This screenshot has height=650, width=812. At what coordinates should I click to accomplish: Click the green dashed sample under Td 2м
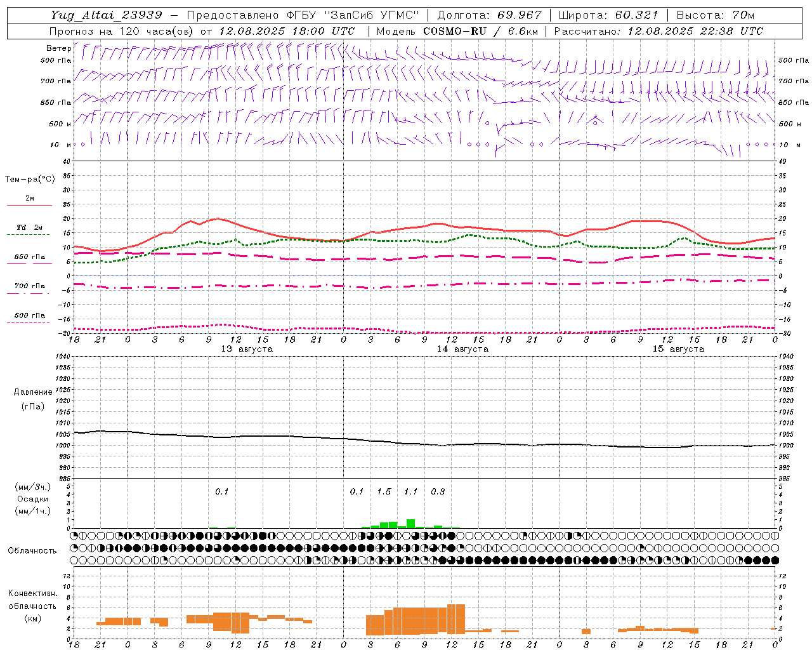tap(28, 235)
